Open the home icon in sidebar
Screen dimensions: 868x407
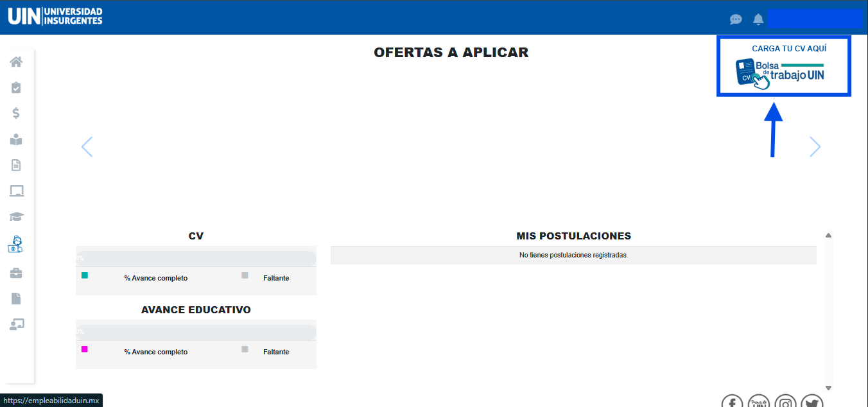click(x=16, y=62)
